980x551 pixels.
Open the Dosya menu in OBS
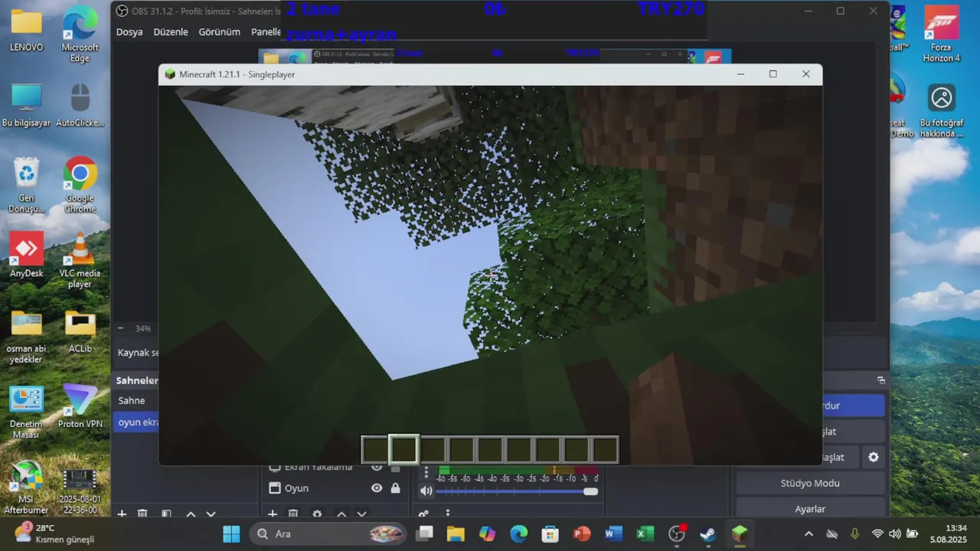pos(129,32)
